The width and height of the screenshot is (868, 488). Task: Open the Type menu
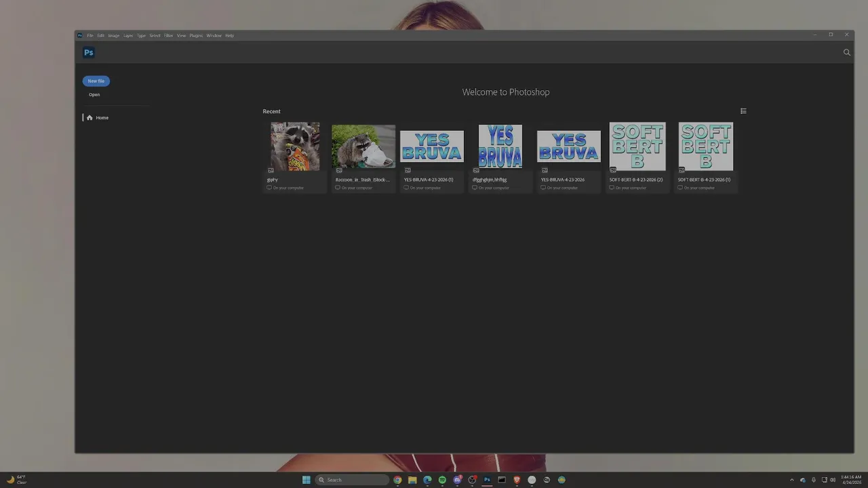click(x=141, y=35)
